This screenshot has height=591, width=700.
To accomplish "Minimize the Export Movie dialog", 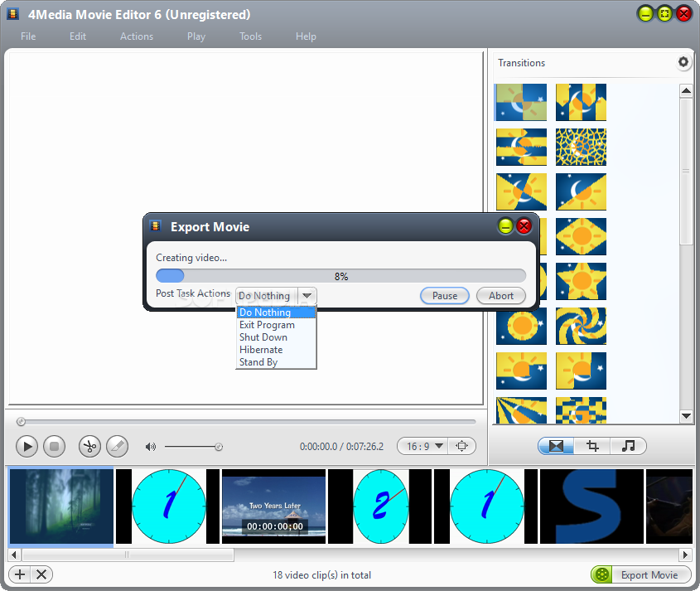I will (505, 226).
